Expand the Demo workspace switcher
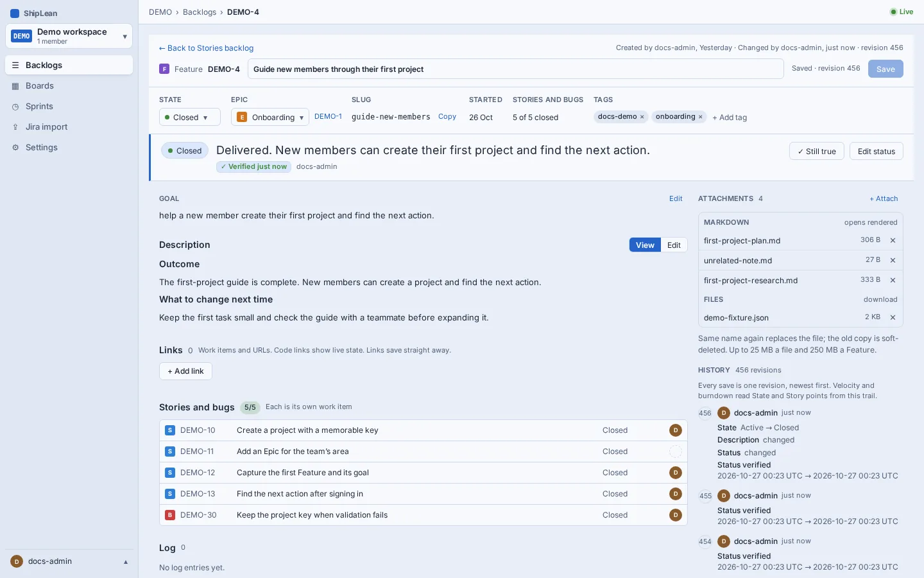924x578 pixels. (x=69, y=36)
